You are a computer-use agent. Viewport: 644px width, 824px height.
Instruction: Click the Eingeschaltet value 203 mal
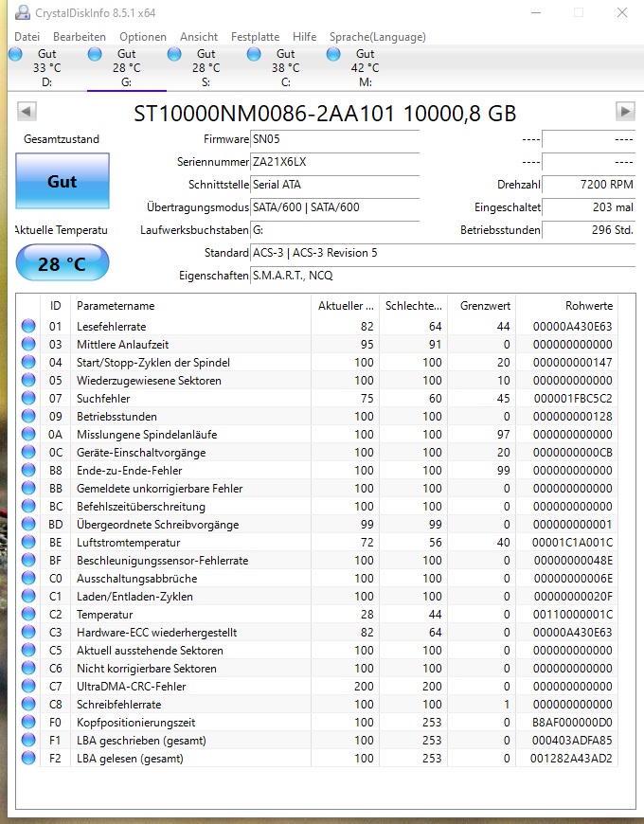coord(589,207)
